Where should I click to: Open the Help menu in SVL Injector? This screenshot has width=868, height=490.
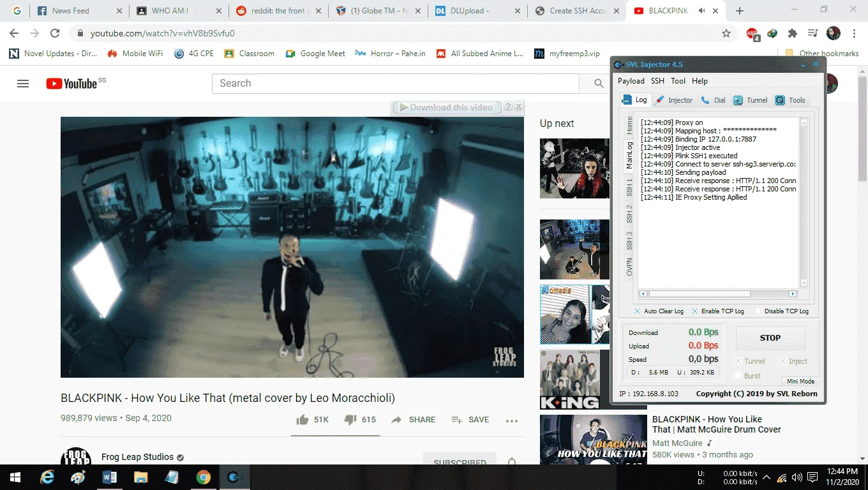click(x=700, y=81)
